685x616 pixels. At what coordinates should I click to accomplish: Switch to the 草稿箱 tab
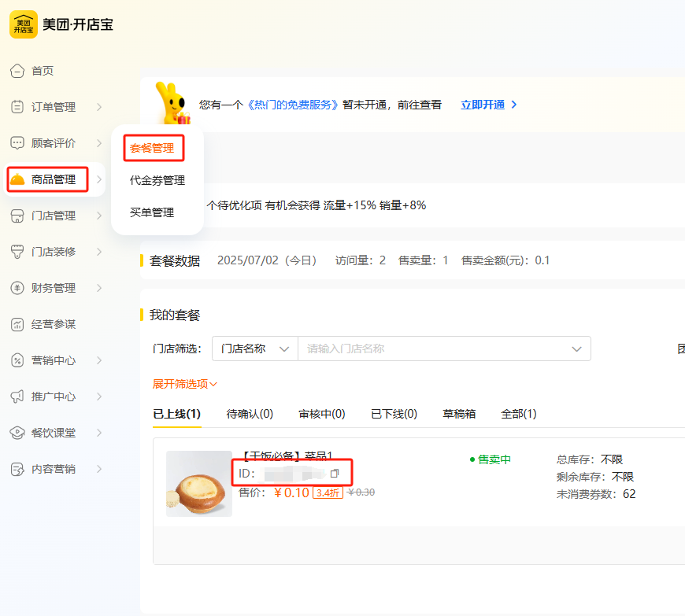459,414
